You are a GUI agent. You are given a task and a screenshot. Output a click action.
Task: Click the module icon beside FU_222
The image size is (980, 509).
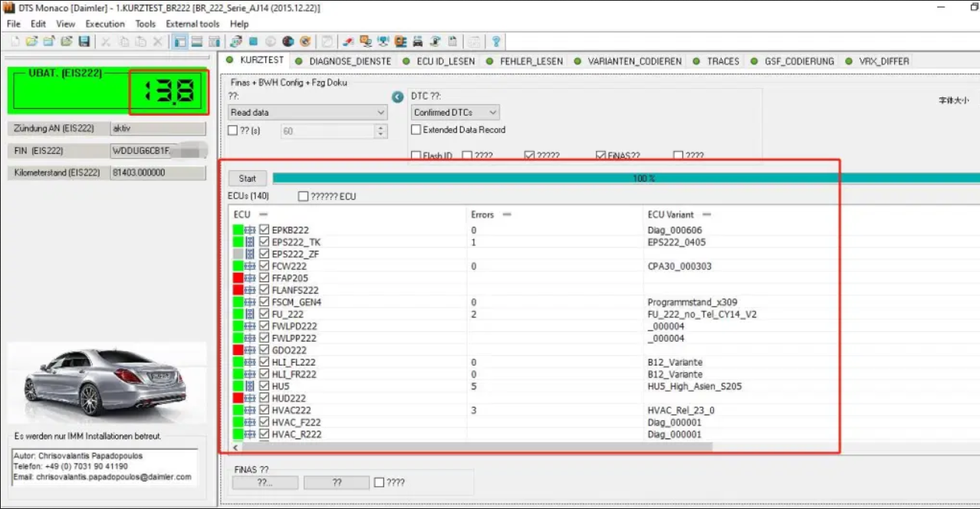point(250,314)
